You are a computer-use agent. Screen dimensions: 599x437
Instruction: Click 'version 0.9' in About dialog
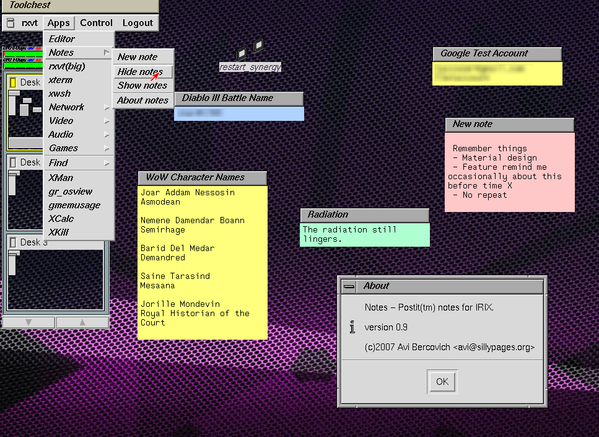[386, 327]
